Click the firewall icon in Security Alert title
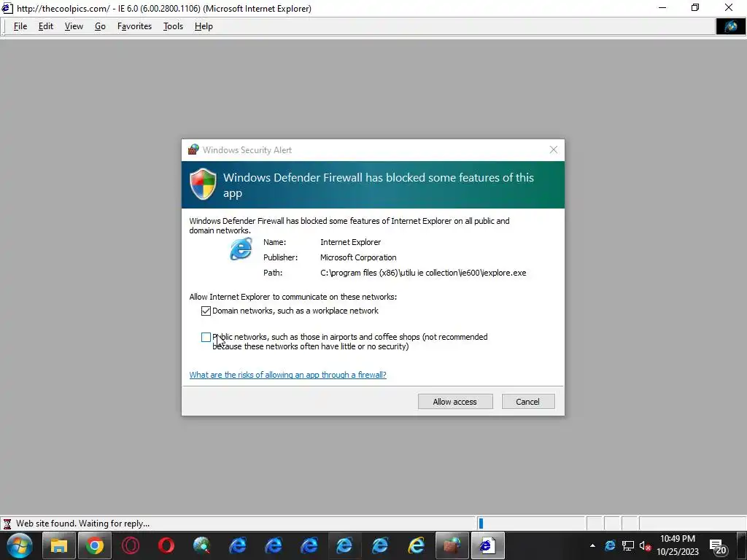This screenshot has height=560, width=747. [x=193, y=149]
